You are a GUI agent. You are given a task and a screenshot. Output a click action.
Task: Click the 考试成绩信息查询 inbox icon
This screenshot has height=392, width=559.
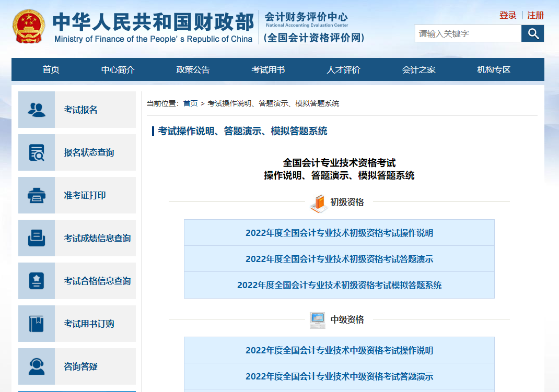tap(37, 238)
